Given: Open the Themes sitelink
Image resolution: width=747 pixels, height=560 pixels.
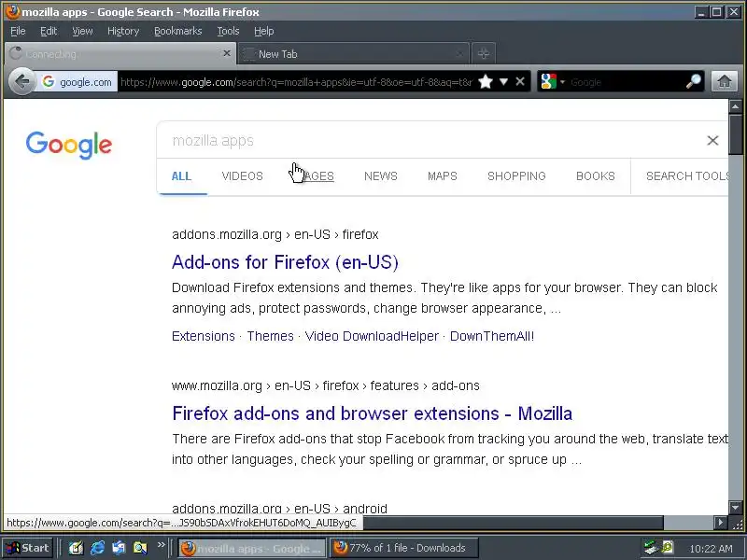Looking at the screenshot, I should pos(270,336).
